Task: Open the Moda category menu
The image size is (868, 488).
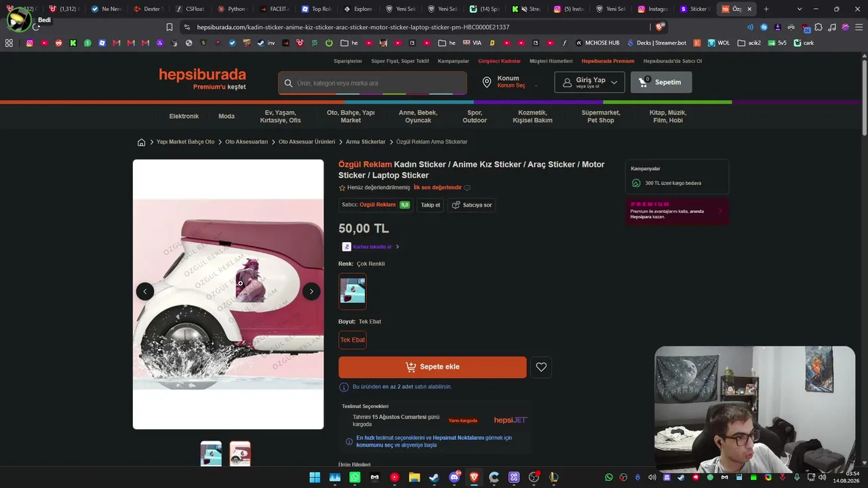Action: [x=226, y=116]
